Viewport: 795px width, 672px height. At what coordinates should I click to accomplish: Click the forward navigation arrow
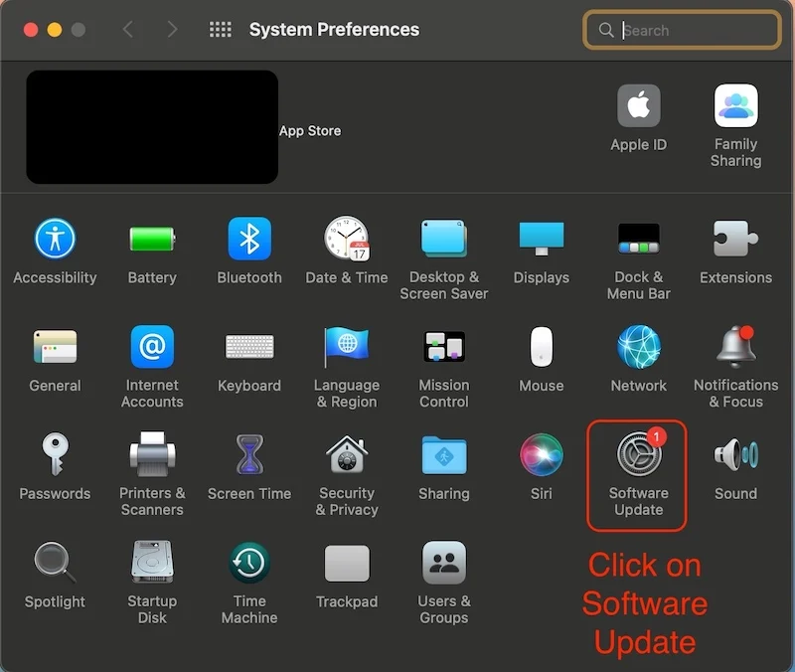tap(172, 30)
